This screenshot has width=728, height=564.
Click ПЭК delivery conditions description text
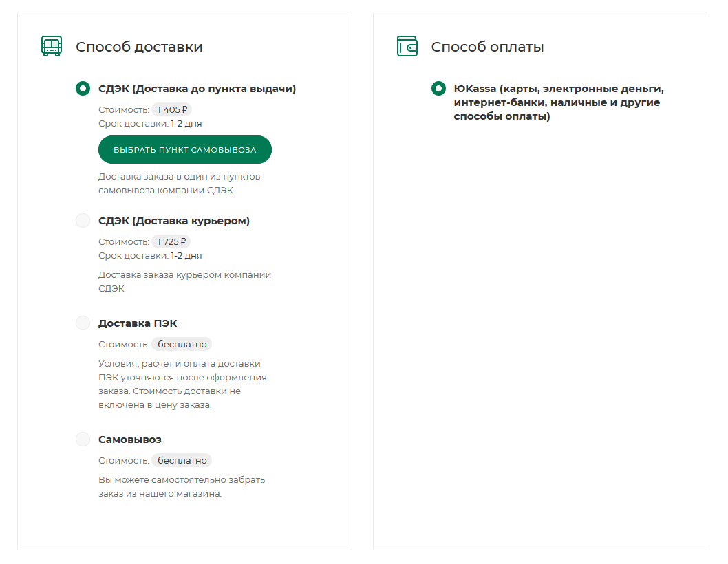[182, 384]
